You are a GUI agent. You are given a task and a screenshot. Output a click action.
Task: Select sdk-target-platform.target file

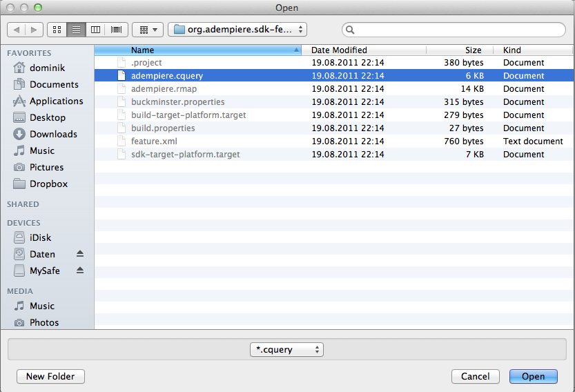point(334,155)
